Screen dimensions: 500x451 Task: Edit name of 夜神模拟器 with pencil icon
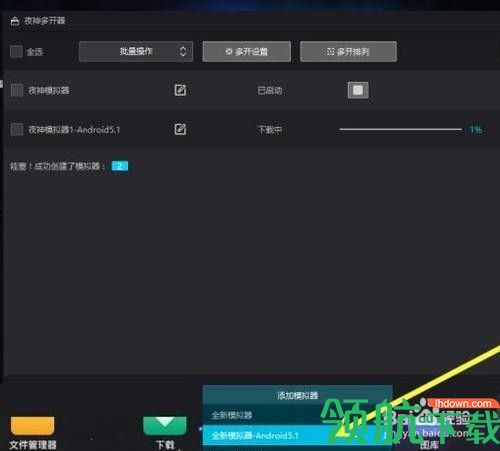point(180,90)
